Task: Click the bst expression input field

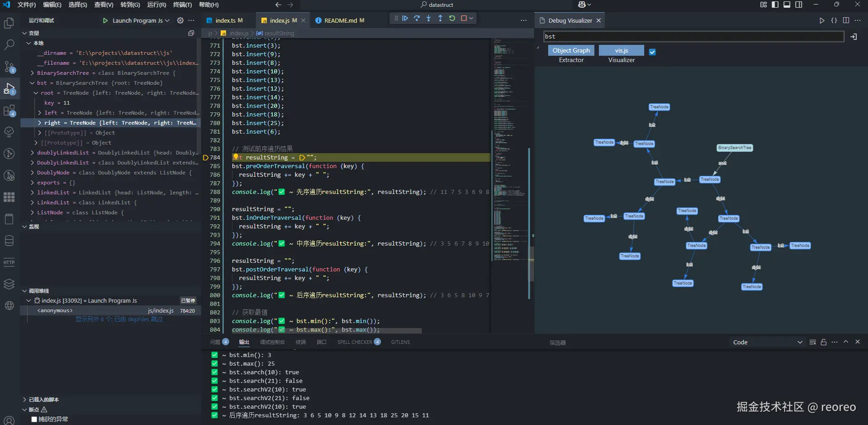Action: 693,36
